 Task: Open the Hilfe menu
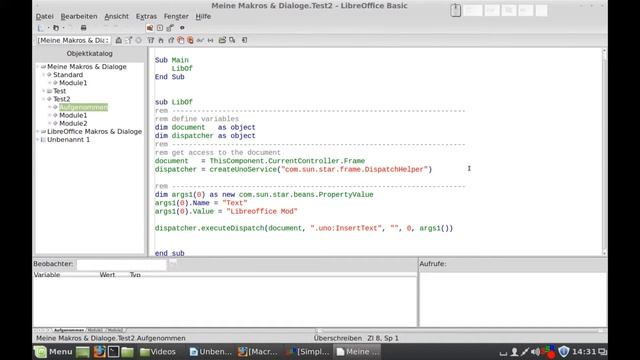[203, 16]
